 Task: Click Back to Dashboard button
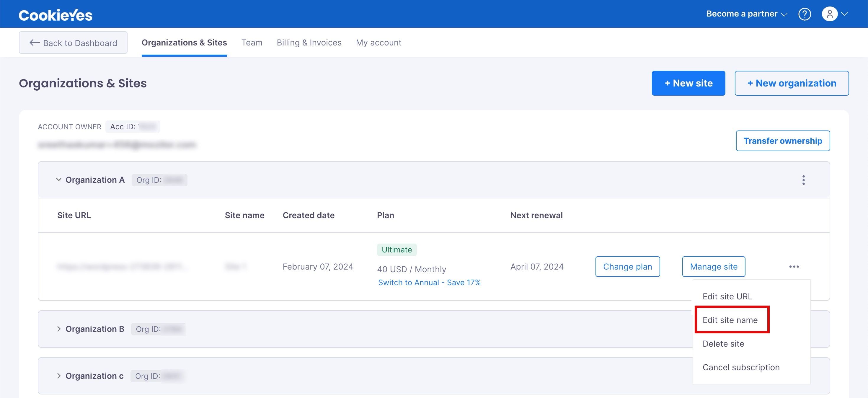(73, 43)
